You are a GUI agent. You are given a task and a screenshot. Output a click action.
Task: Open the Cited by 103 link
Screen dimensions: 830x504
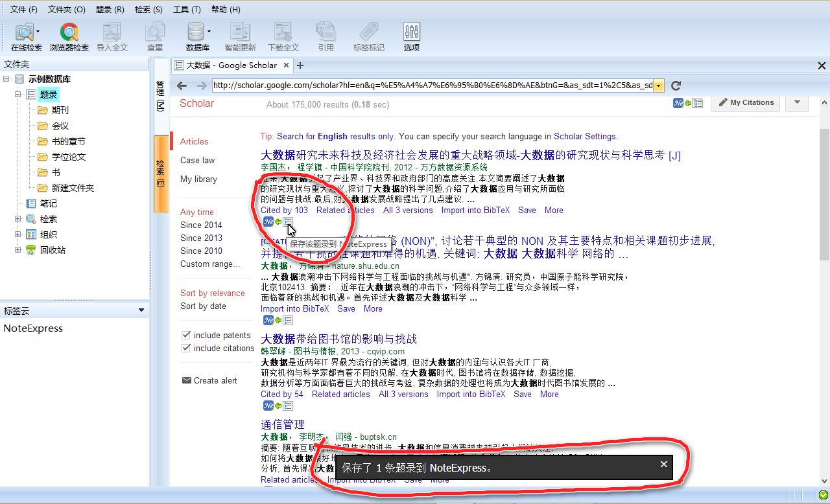point(284,210)
